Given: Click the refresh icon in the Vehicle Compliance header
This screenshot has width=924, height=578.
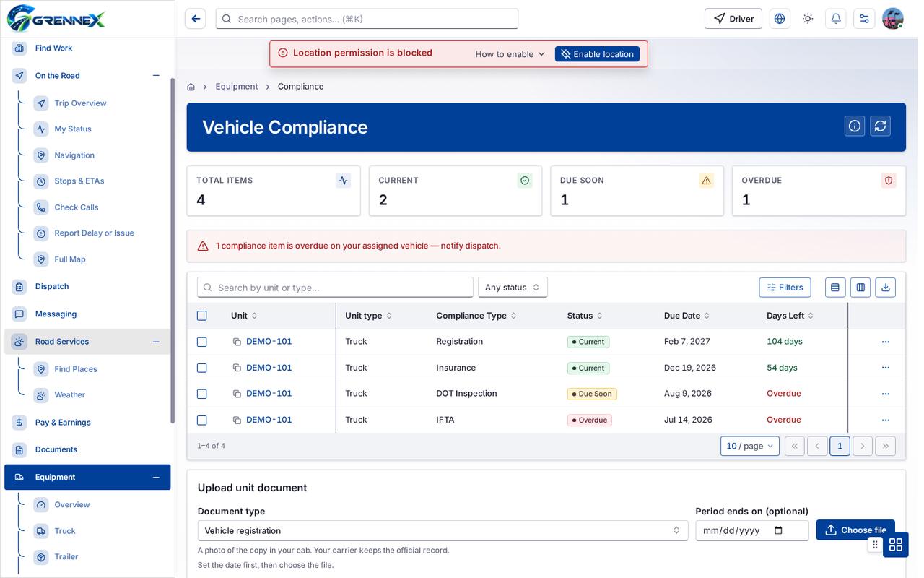Looking at the screenshot, I should point(880,126).
